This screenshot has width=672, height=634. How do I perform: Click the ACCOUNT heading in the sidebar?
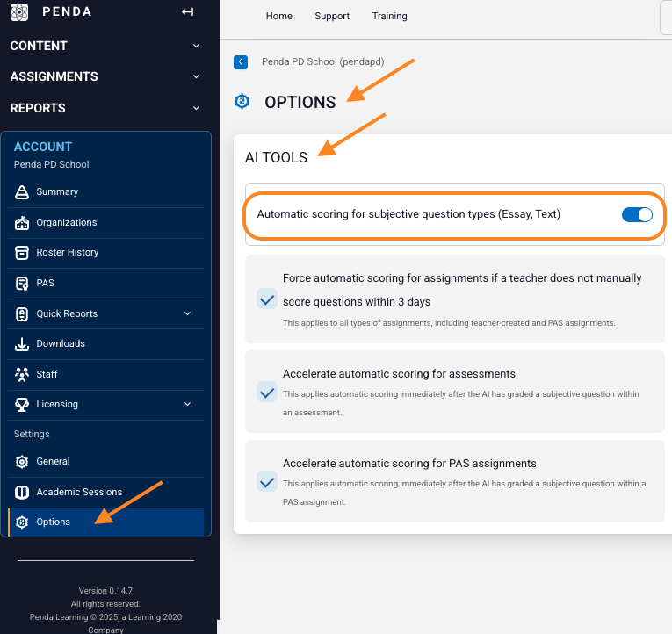(43, 147)
